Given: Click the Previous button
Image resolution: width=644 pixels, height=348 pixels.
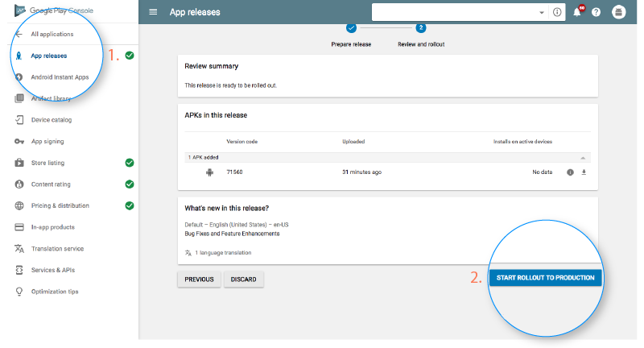Looking at the screenshot, I should [x=199, y=280].
